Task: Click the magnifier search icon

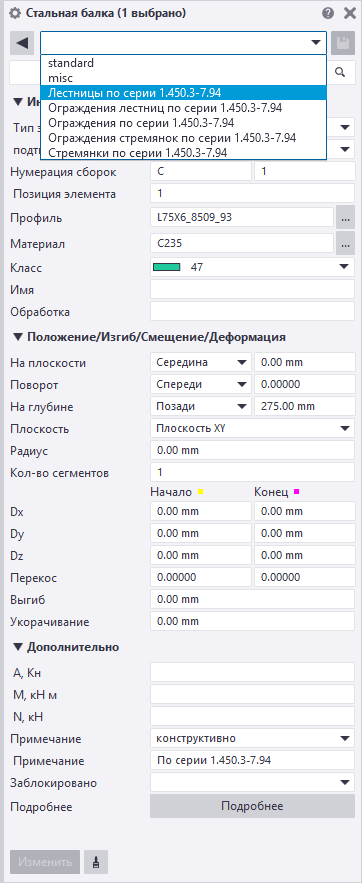Action: pyautogui.click(x=340, y=72)
